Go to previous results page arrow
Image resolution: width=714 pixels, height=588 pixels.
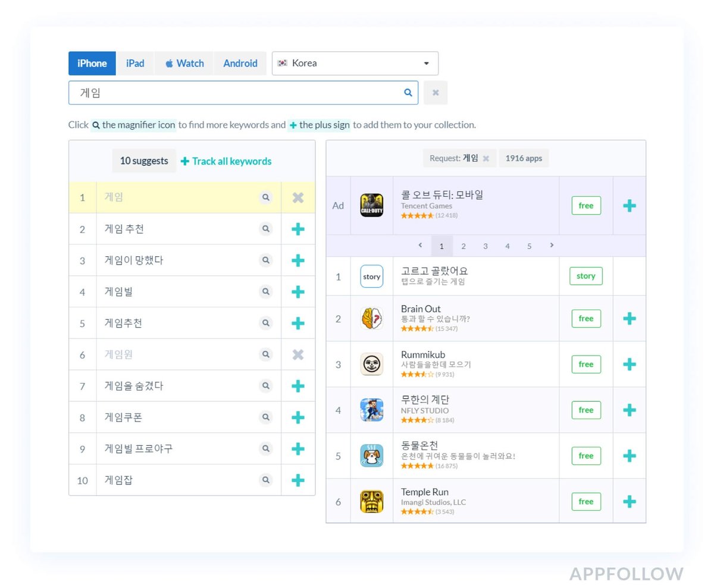(420, 246)
